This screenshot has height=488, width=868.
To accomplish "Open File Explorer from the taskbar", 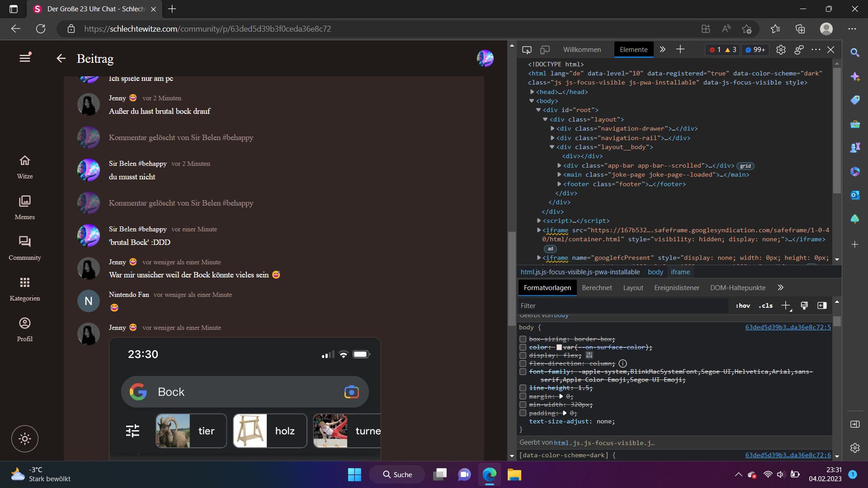I will pos(514,474).
